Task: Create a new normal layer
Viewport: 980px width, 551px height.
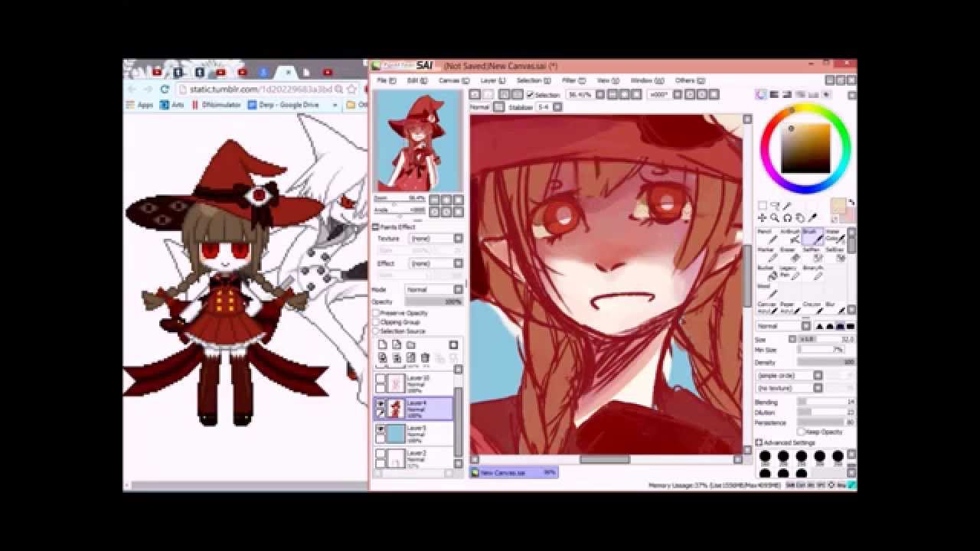Action: (383, 345)
